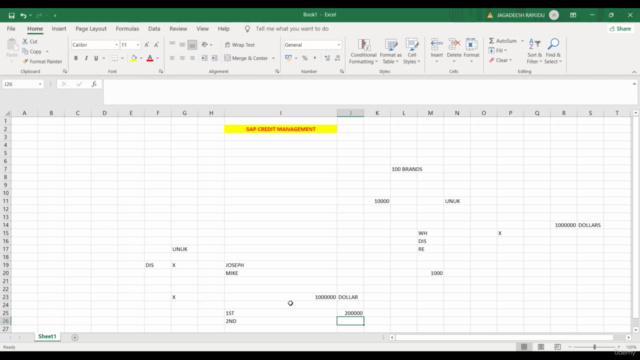Open Find & Select
Screen dimensions: 640x360
pos(553,51)
